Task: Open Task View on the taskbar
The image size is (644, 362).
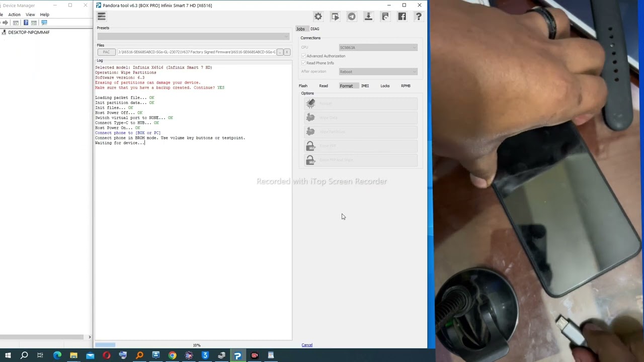Action: pyautogui.click(x=40, y=355)
